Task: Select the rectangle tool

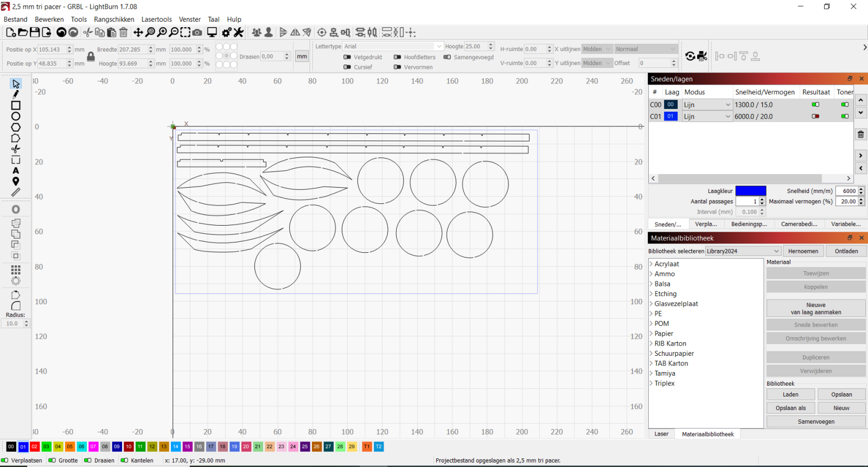Action: (16, 105)
